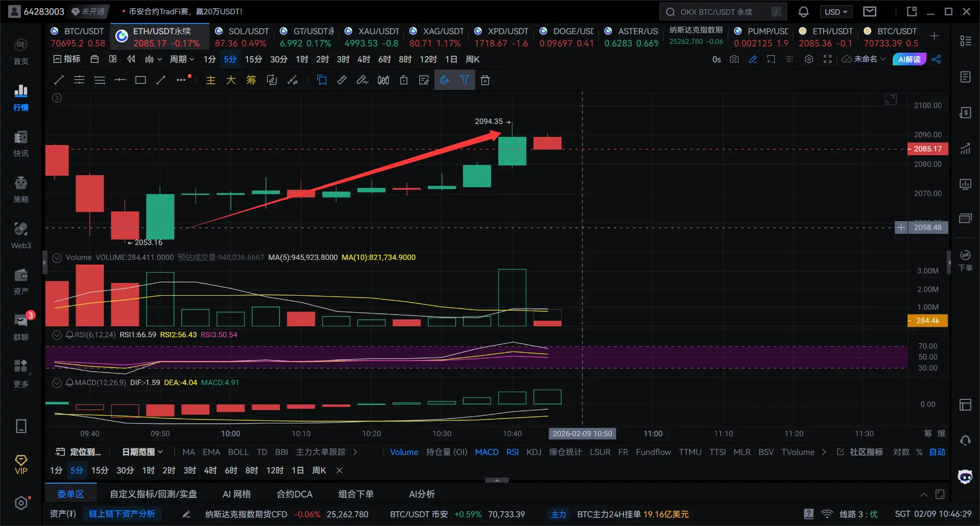Toggle the RSI sub-indicator in bottom bar
The height and width of the screenshot is (526, 980).
pyautogui.click(x=512, y=452)
